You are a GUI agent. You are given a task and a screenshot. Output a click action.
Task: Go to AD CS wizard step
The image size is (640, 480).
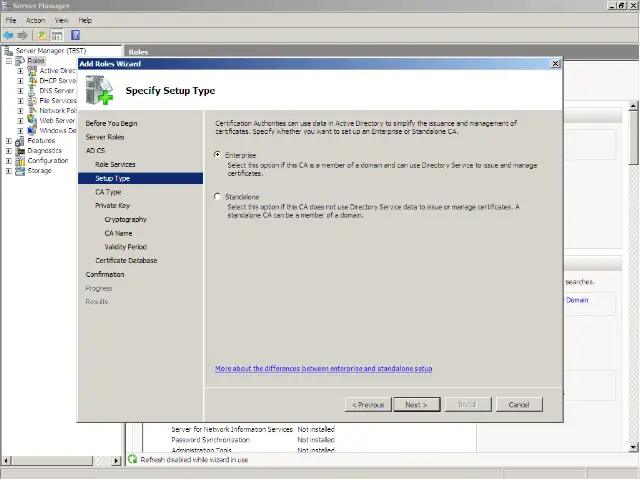tap(95, 151)
